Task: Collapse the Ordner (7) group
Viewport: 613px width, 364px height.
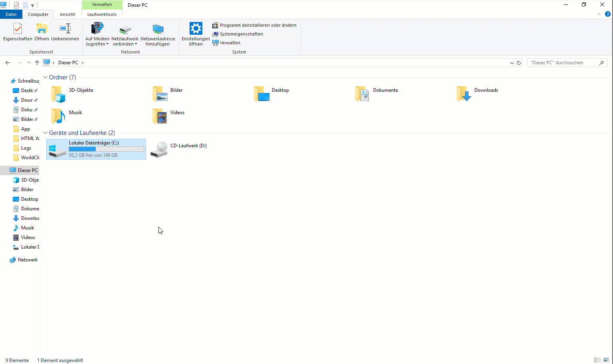Action: [45, 77]
